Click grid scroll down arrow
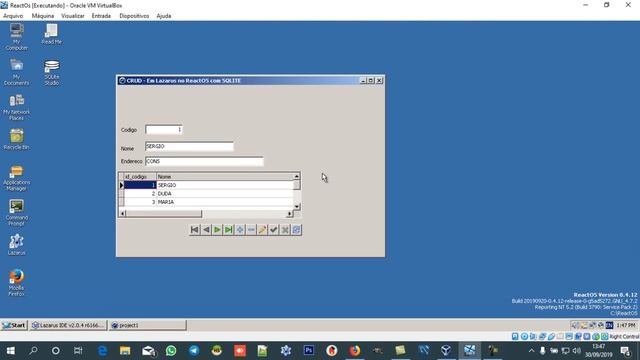The image size is (640, 360). pyautogui.click(x=297, y=207)
